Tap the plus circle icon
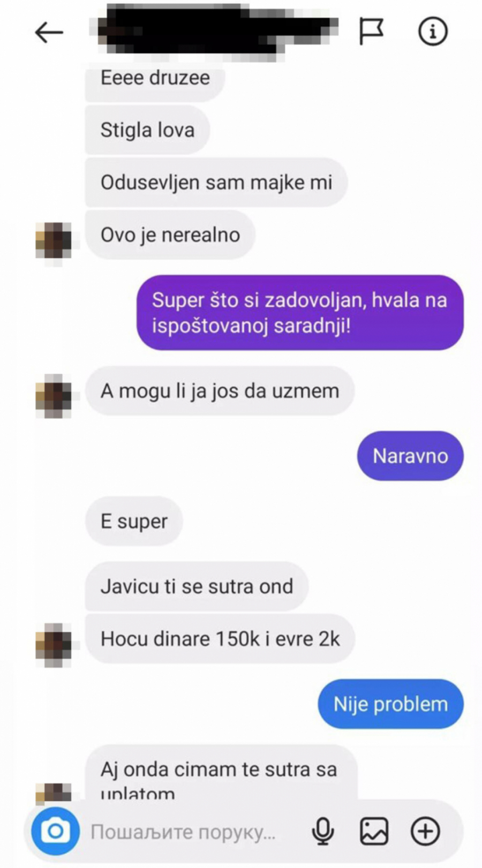The height and width of the screenshot is (868, 482). (x=425, y=831)
